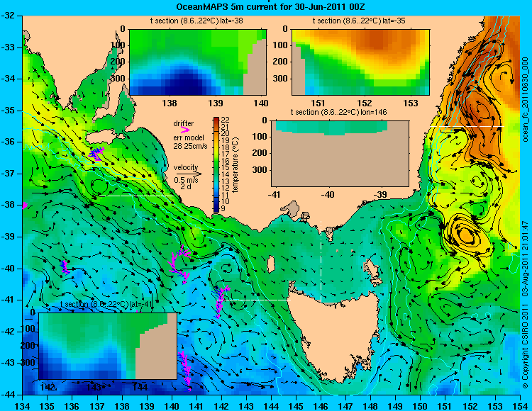Click the -44 label on the latitude axis
Viewport: 532px width, 411px height.
pyautogui.click(x=9, y=395)
